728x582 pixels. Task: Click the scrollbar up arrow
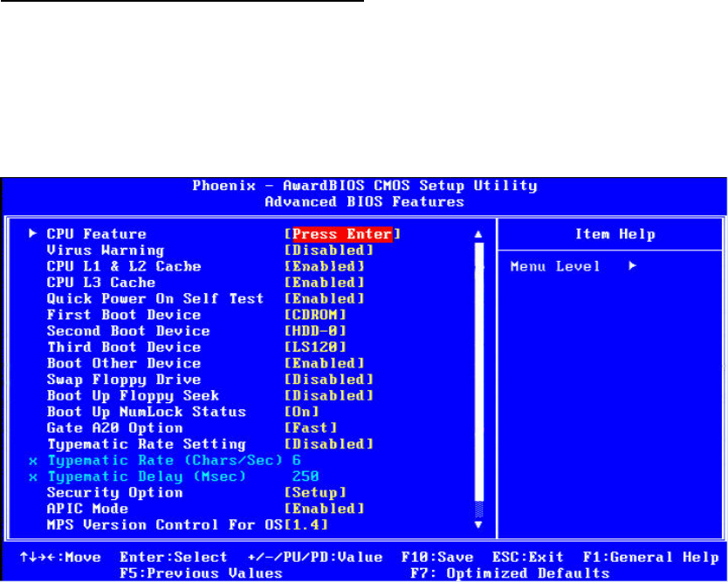pos(478,235)
